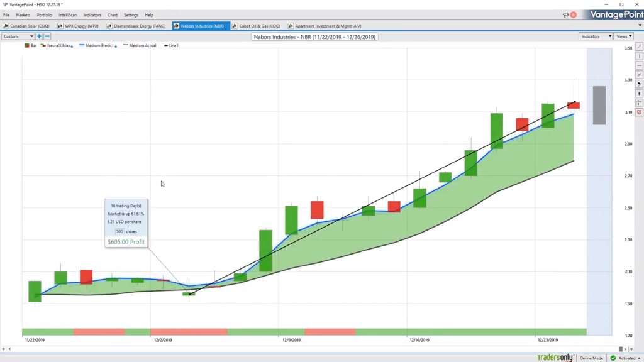Viewport: 644px width, 362px height.
Task: Open the Views dropdown
Action: [623, 36]
